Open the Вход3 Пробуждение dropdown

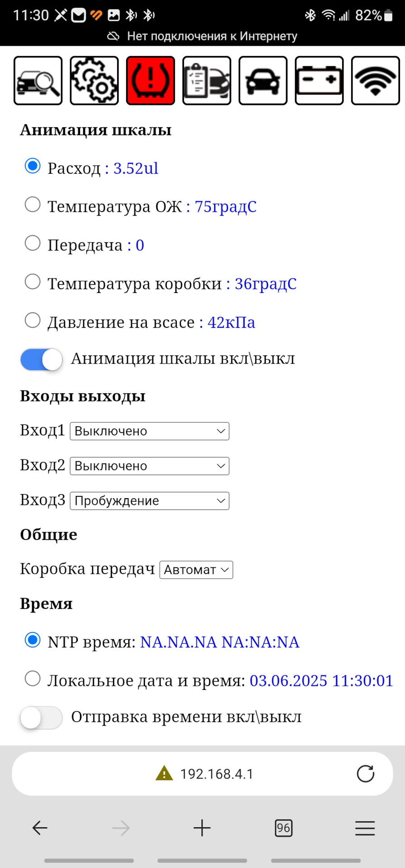[x=150, y=500]
